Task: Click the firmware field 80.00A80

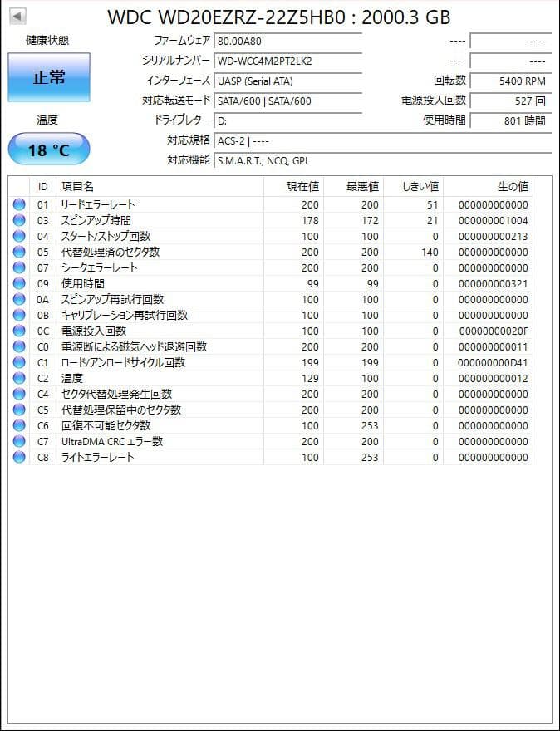Action: click(287, 41)
